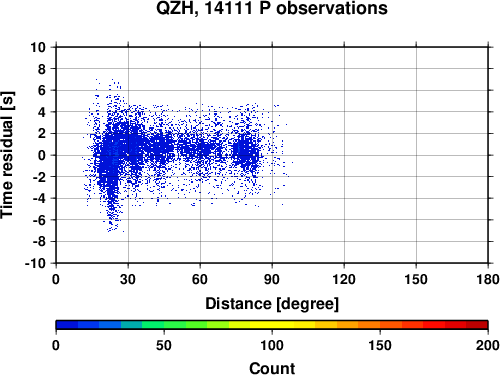The width and height of the screenshot is (500, 375).
Task: Click the plot title "QZH, 14111 P observations"
Action: (x=272, y=8)
